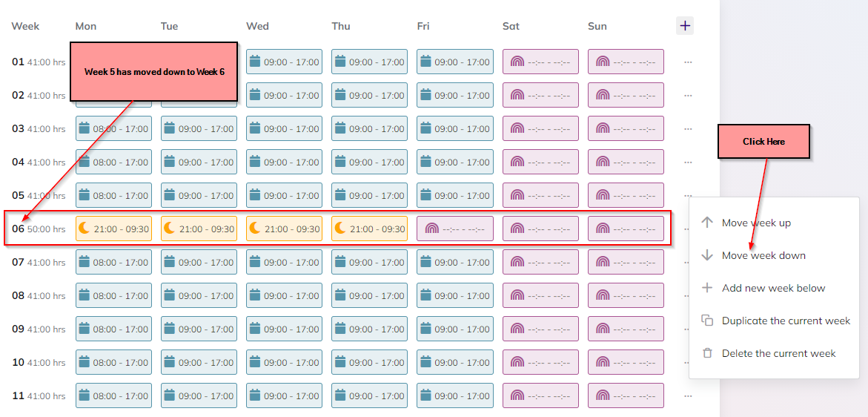Viewport: 868px width, 417px height.
Task: Click the Sun column header
Action: click(597, 26)
